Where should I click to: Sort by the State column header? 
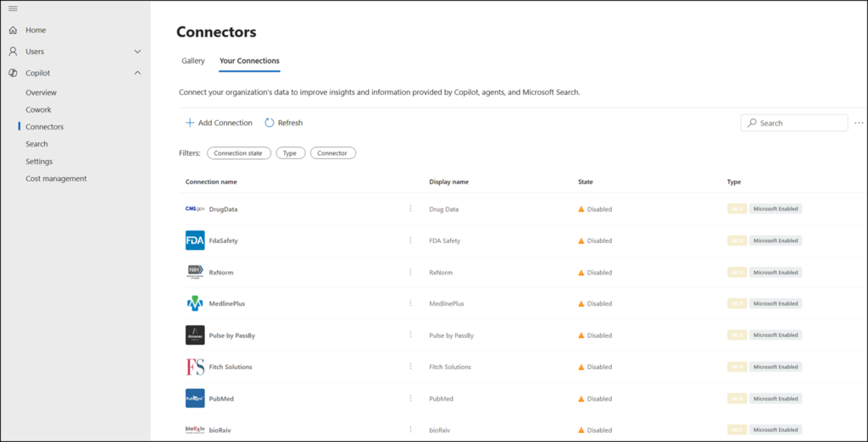point(585,182)
